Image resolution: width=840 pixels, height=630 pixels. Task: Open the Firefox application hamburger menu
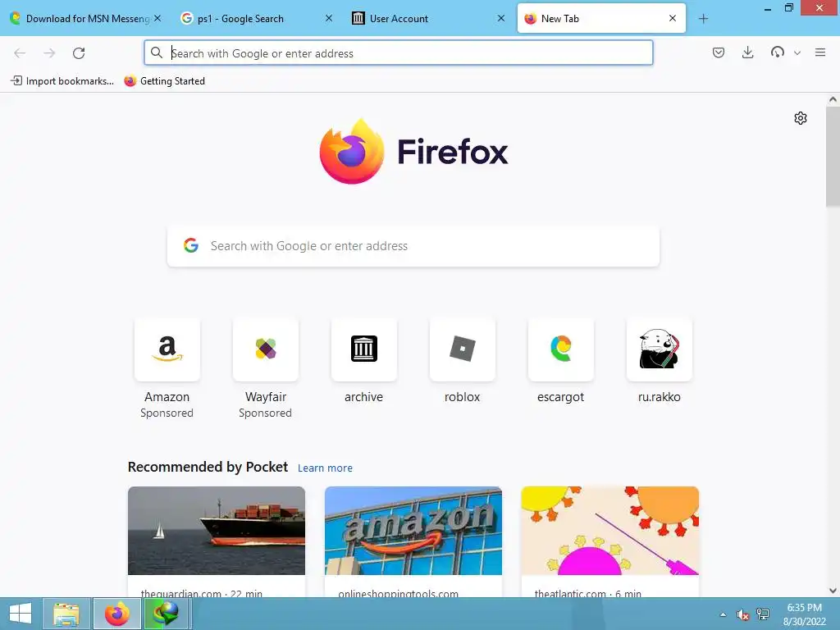(x=820, y=52)
